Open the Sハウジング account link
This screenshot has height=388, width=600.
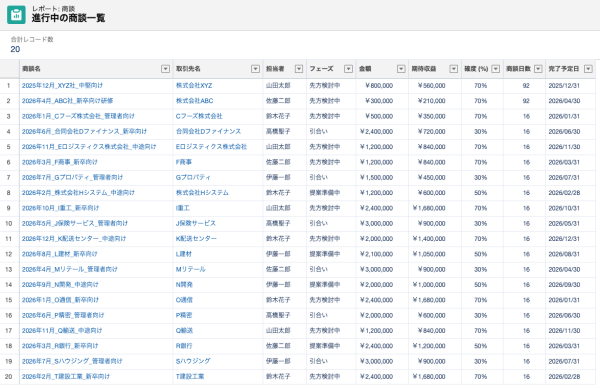point(193,361)
